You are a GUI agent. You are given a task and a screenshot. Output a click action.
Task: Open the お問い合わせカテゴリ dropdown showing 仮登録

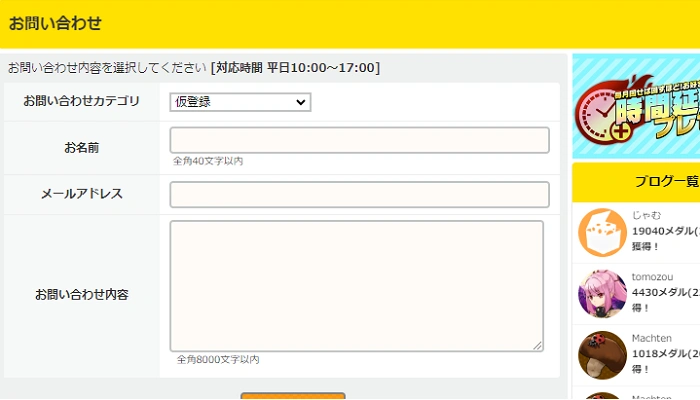(240, 102)
